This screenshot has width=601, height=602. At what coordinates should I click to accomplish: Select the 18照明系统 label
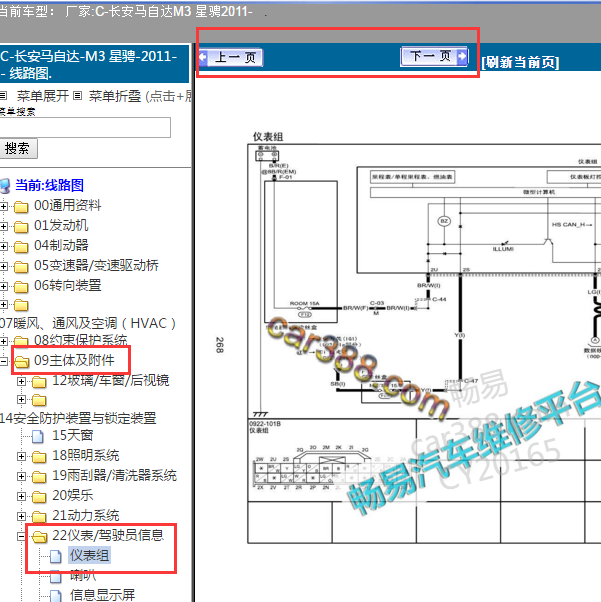tap(86, 455)
